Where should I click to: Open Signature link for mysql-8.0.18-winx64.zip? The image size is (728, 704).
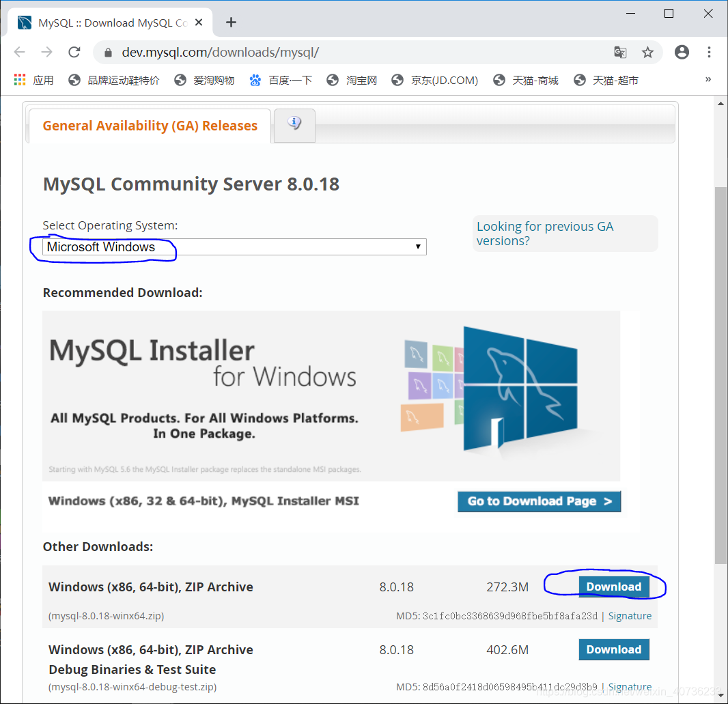[x=630, y=616]
